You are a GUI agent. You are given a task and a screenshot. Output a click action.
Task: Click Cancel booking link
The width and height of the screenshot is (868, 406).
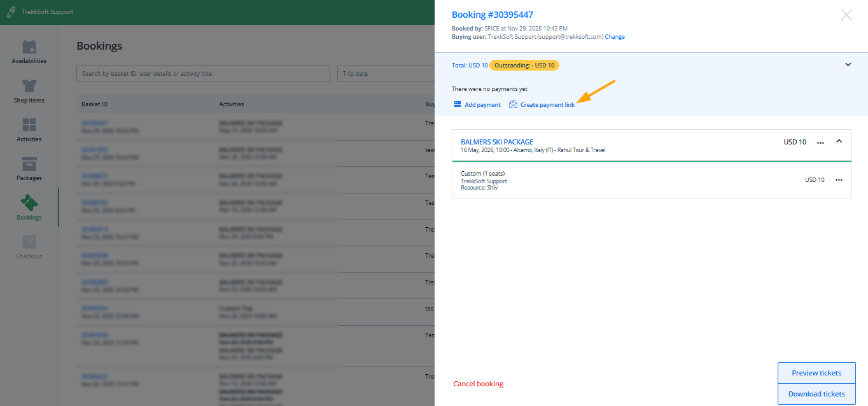click(x=478, y=384)
